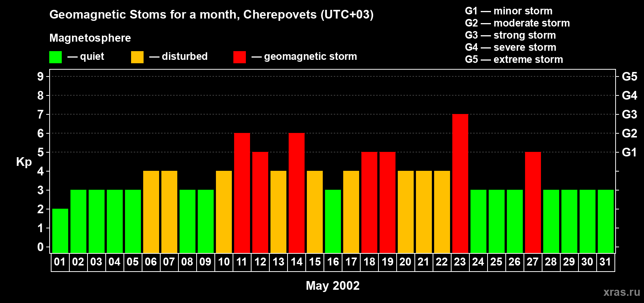Click the date label 13
The height and width of the screenshot is (303, 644).
pyautogui.click(x=278, y=262)
